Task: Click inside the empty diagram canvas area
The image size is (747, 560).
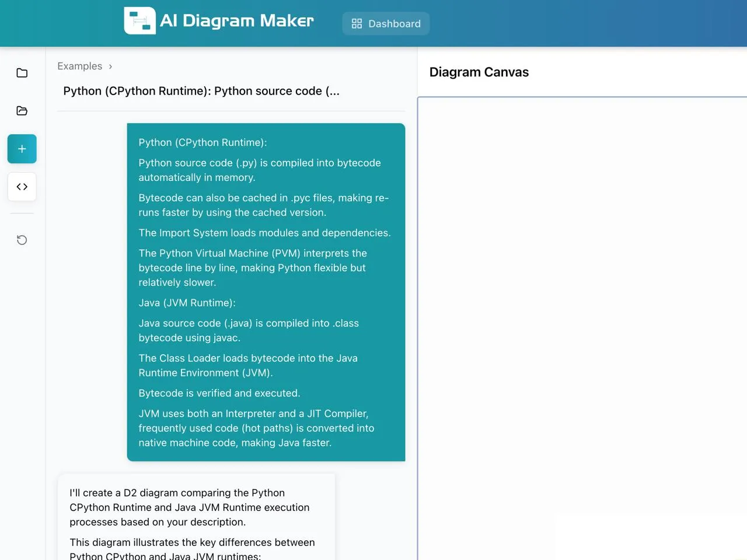Action: (582, 327)
